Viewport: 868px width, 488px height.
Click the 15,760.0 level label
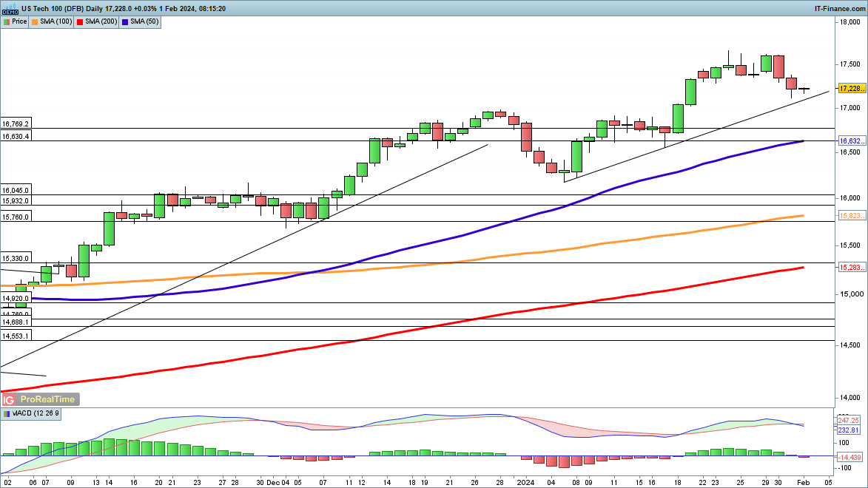[x=16, y=217]
